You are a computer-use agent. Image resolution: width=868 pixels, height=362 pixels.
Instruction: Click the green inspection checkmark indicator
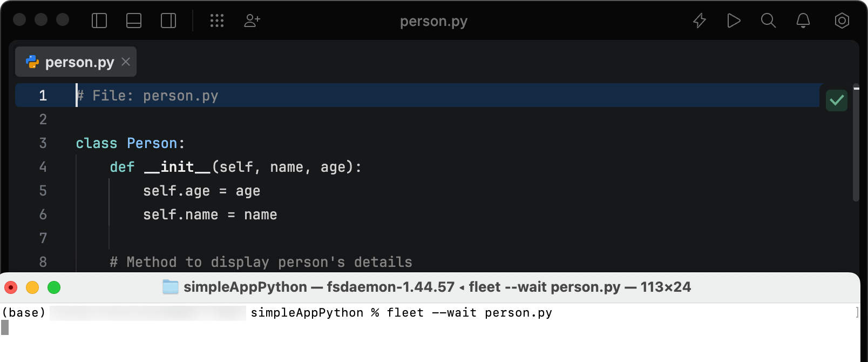click(x=836, y=100)
